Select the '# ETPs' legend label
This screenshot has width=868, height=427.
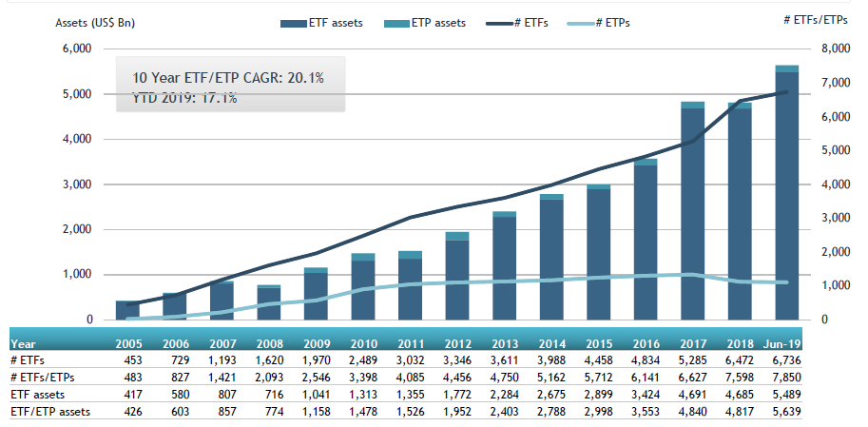[613, 23]
